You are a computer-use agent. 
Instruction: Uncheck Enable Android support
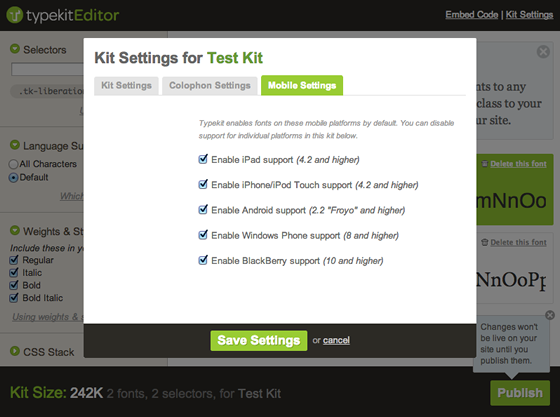point(203,209)
